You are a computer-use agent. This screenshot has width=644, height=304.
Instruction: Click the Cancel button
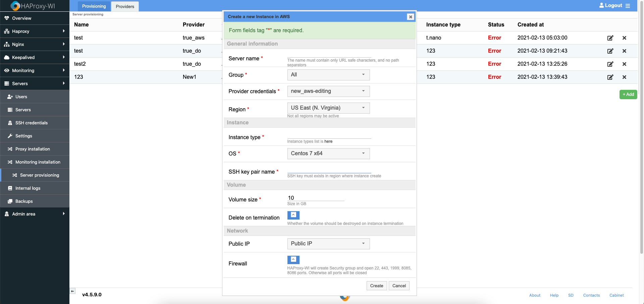point(399,286)
